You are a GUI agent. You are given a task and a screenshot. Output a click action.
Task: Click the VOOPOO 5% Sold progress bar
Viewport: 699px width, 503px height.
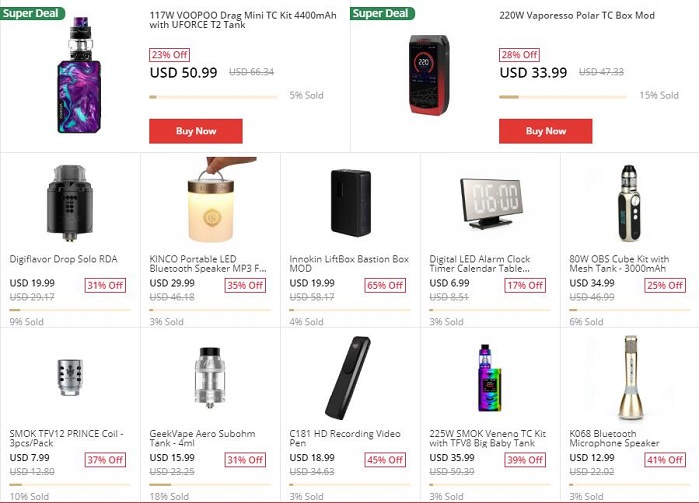(x=214, y=97)
